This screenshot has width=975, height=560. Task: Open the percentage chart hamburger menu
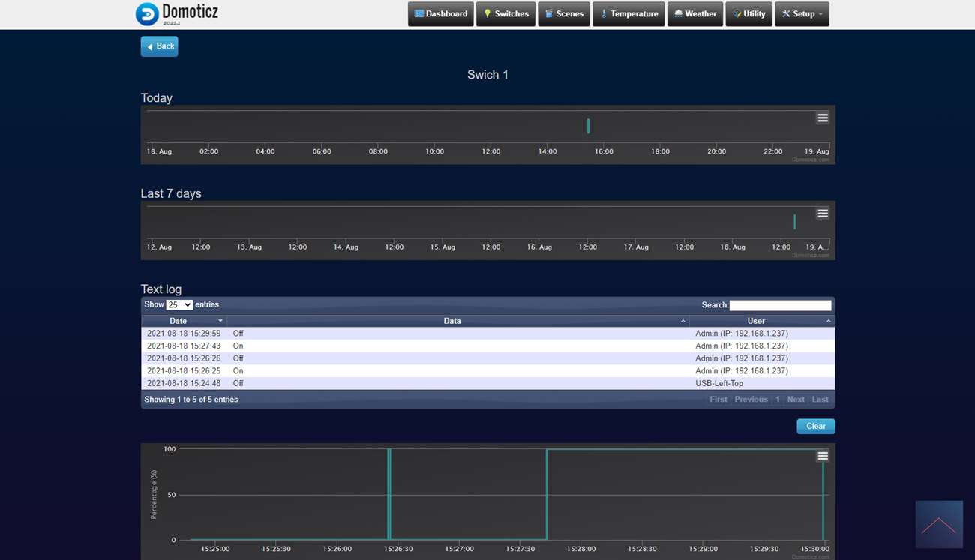point(823,456)
